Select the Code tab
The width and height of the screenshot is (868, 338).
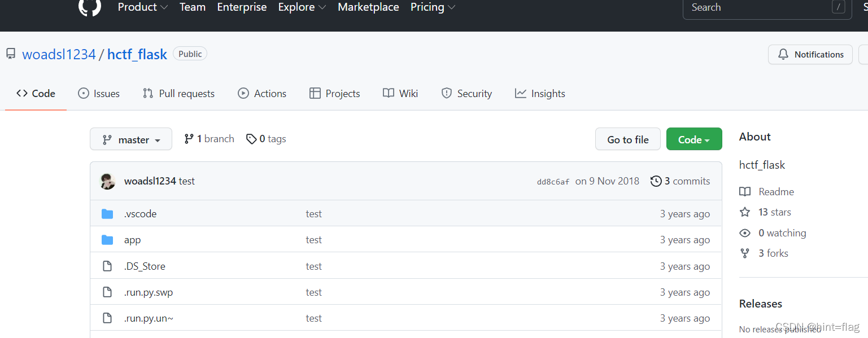pyautogui.click(x=36, y=94)
